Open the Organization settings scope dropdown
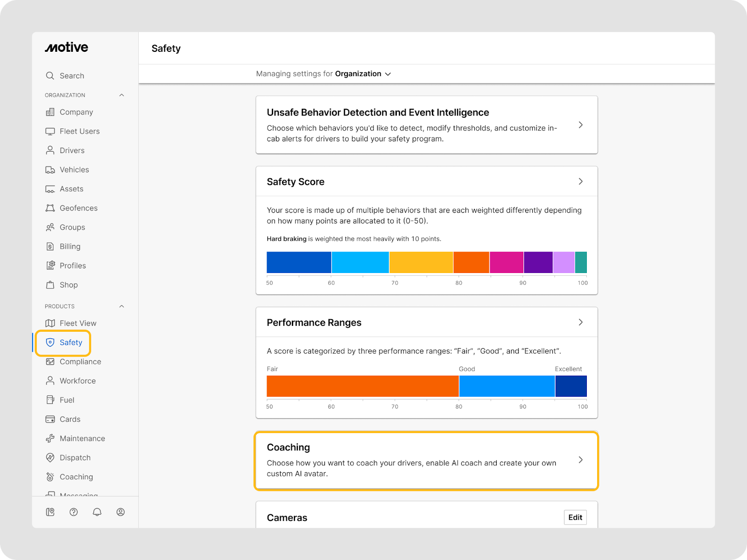Screen dimensions: 747x560 coord(363,74)
